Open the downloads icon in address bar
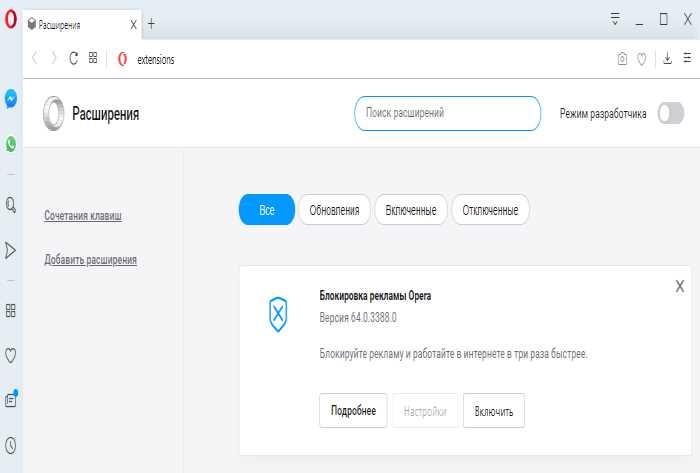This screenshot has width=700, height=473. (x=667, y=59)
